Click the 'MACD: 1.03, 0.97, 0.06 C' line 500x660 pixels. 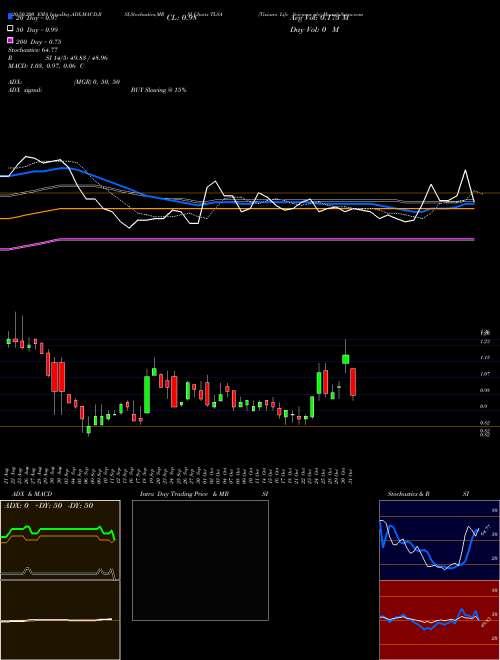(x=46, y=66)
